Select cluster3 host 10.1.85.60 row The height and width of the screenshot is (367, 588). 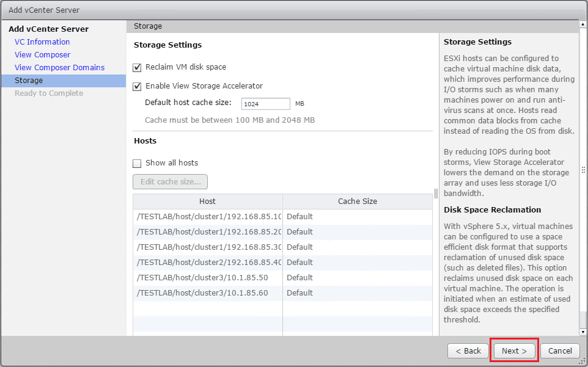[208, 293]
